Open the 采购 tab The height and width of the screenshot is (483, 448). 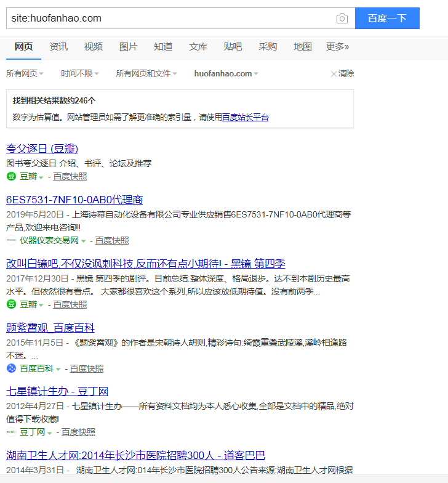(268, 47)
